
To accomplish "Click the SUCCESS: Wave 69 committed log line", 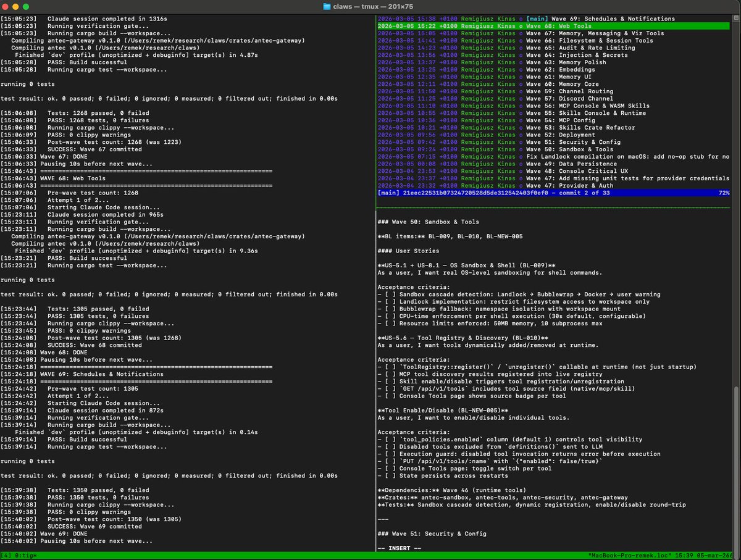I will (x=71, y=527).
